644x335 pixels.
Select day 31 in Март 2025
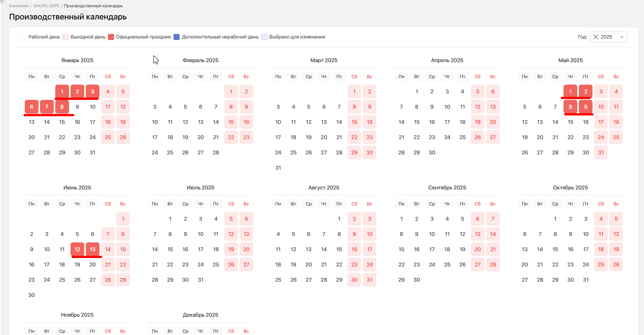(x=278, y=168)
